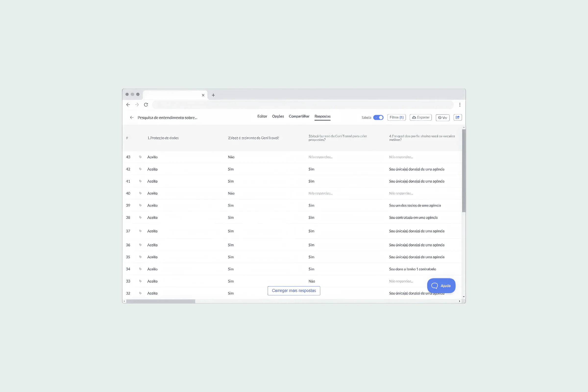Go back using the arrow beside the Pesquisa title
Viewport: 588px width, 392px height.
132,118
